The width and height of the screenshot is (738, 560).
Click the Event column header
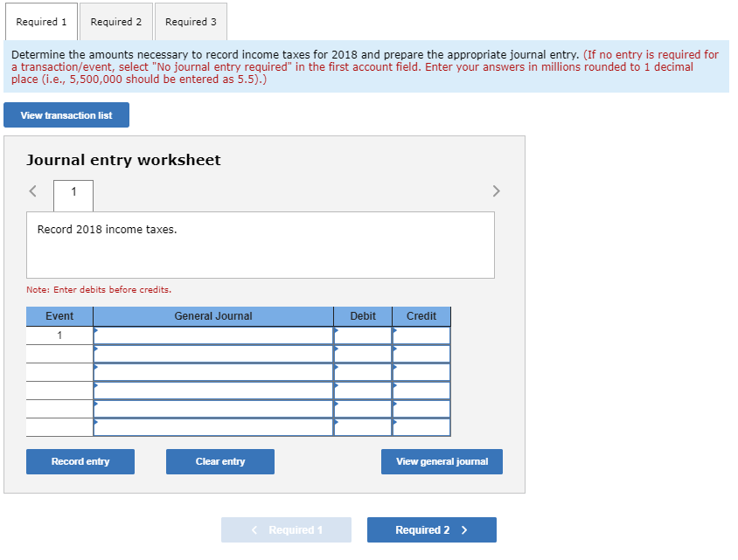59,315
